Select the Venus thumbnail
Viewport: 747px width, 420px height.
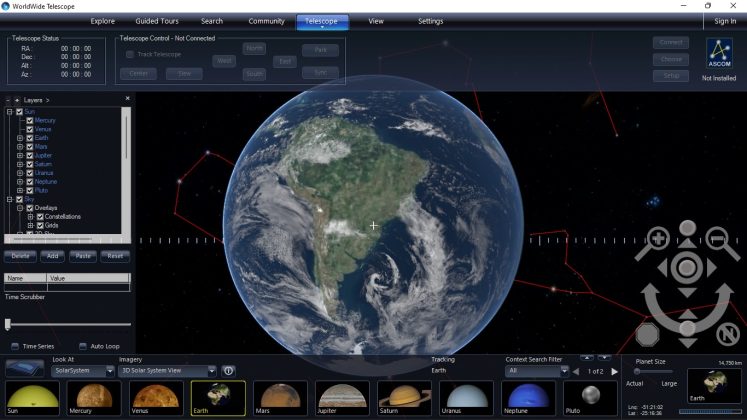click(x=156, y=398)
